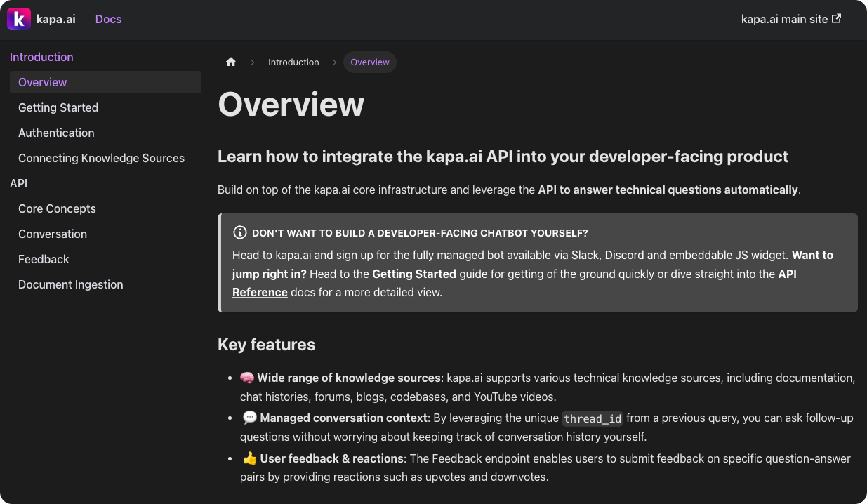
Task: Click 'Managed conversation context' text
Action: [344, 418]
